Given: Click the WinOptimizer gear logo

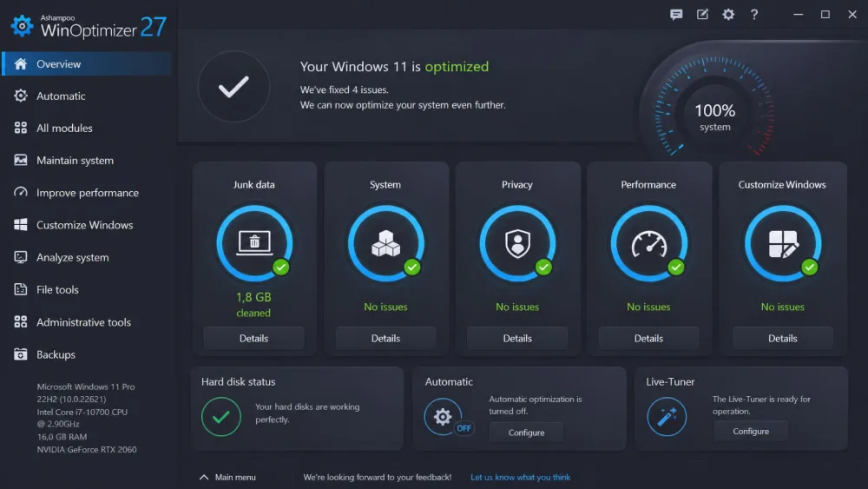Looking at the screenshot, I should (23, 26).
